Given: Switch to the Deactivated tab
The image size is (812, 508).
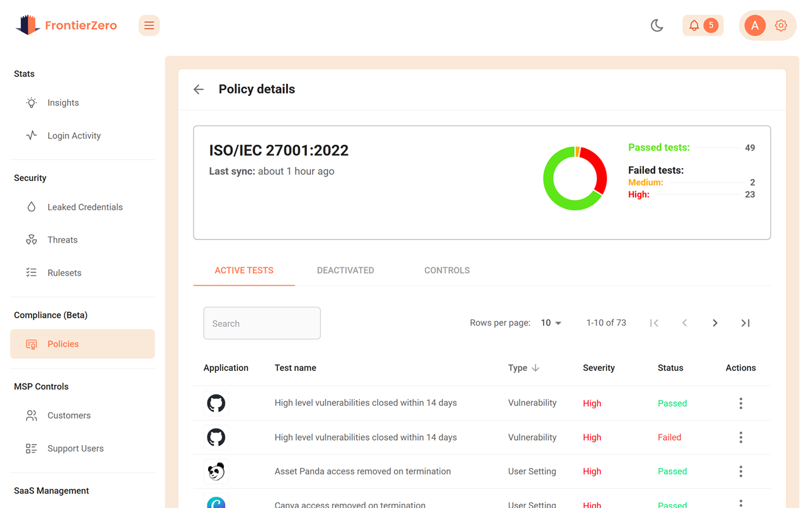Looking at the screenshot, I should [x=345, y=270].
